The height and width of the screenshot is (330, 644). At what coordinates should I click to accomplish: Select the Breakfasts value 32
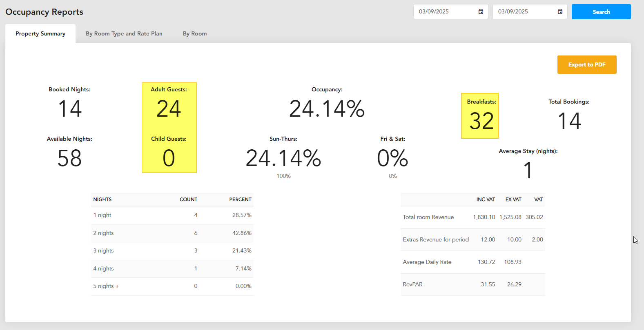tap(482, 121)
